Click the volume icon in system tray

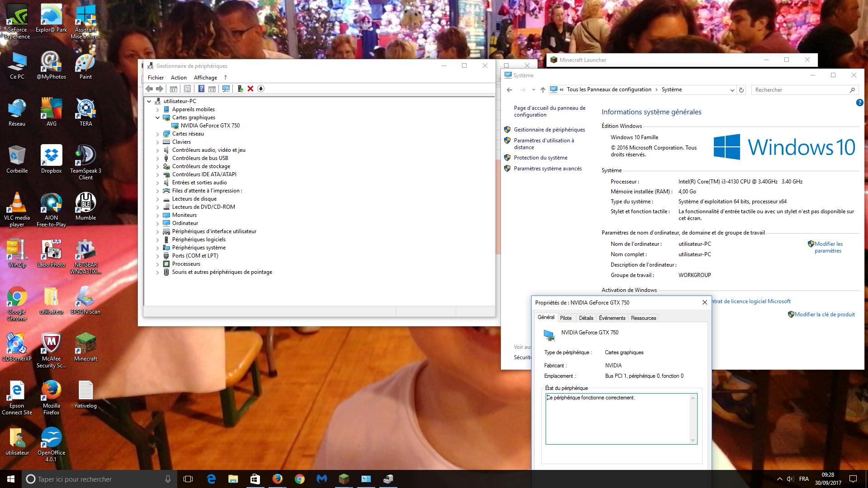coord(790,479)
